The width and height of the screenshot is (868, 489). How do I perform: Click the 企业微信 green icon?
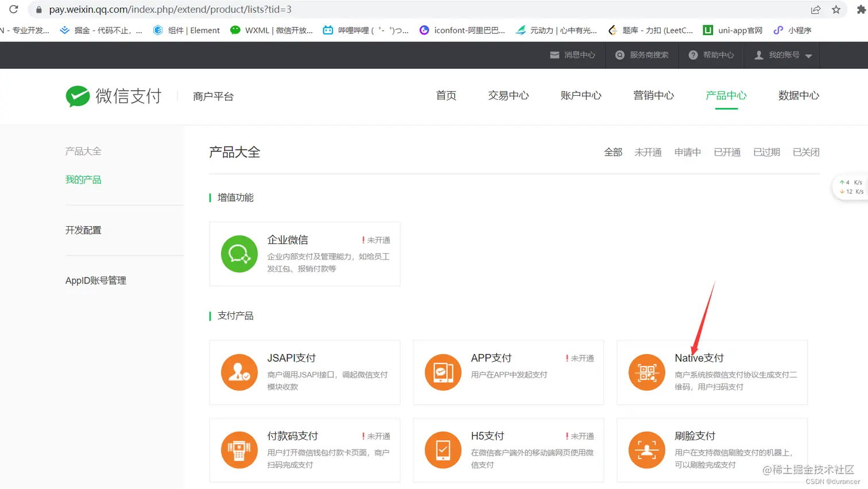point(239,254)
